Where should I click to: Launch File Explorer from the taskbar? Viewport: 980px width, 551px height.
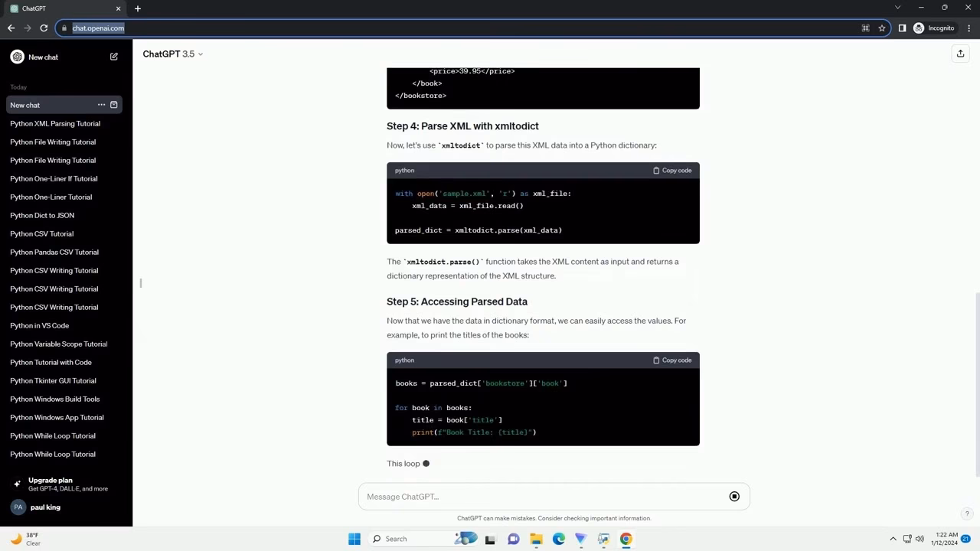pyautogui.click(x=536, y=539)
